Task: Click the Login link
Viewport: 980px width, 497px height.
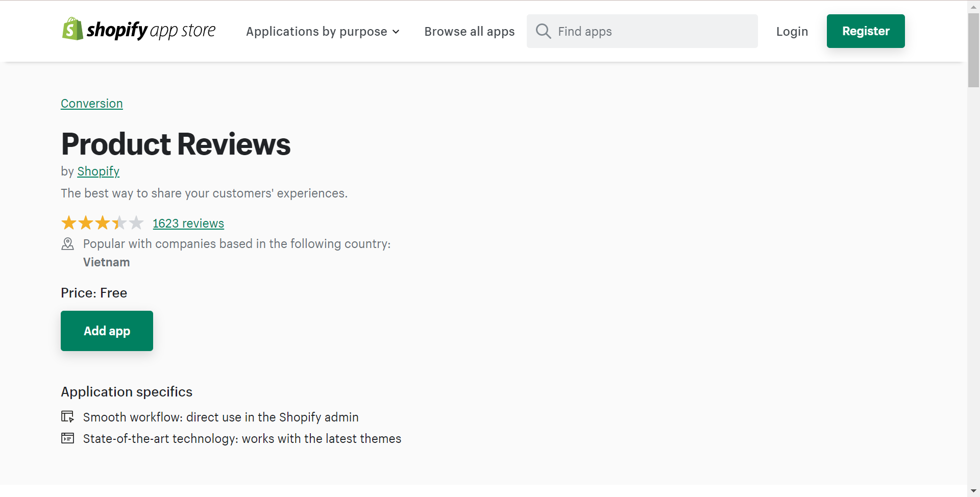Action: coord(792,32)
